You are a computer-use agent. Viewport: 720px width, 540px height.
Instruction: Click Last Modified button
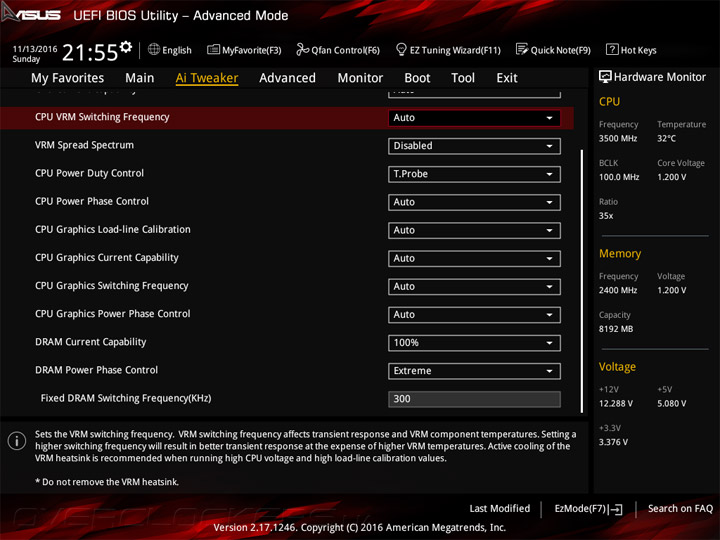[x=499, y=508]
